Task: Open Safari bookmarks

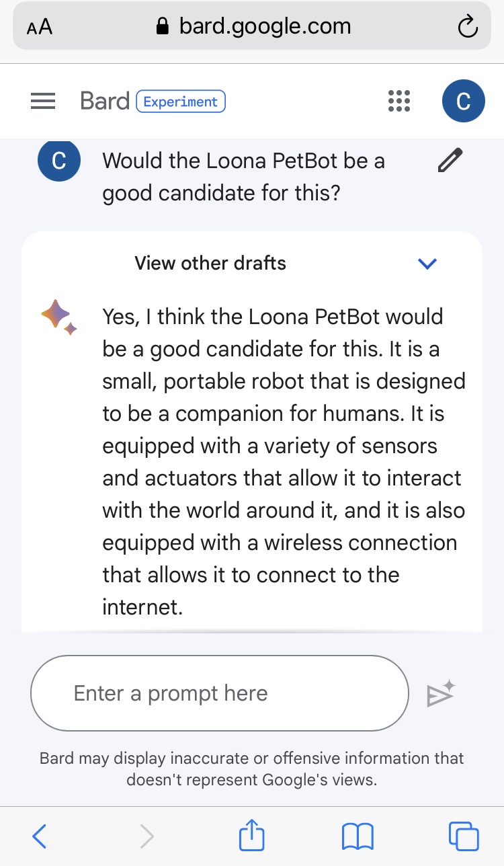Action: click(358, 836)
